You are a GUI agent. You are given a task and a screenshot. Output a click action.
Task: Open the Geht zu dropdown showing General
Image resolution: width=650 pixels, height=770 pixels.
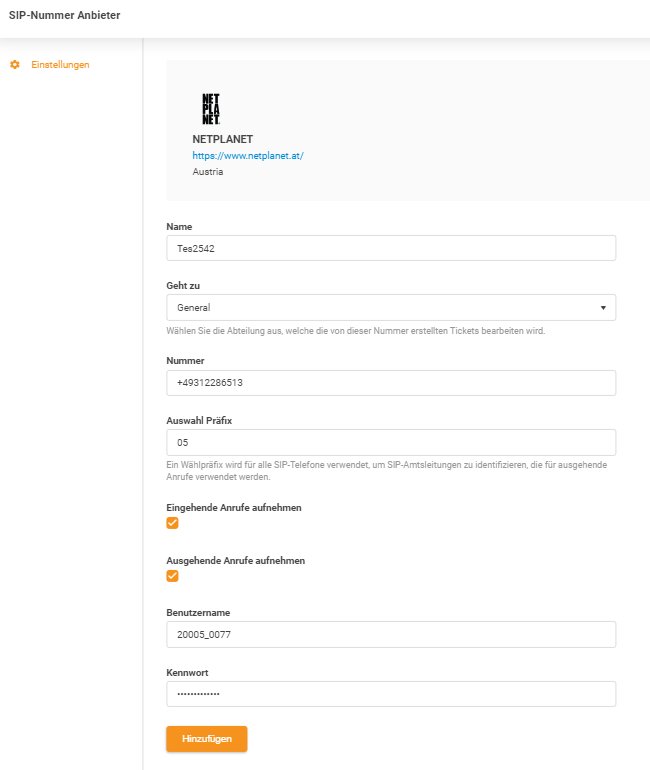tap(390, 308)
